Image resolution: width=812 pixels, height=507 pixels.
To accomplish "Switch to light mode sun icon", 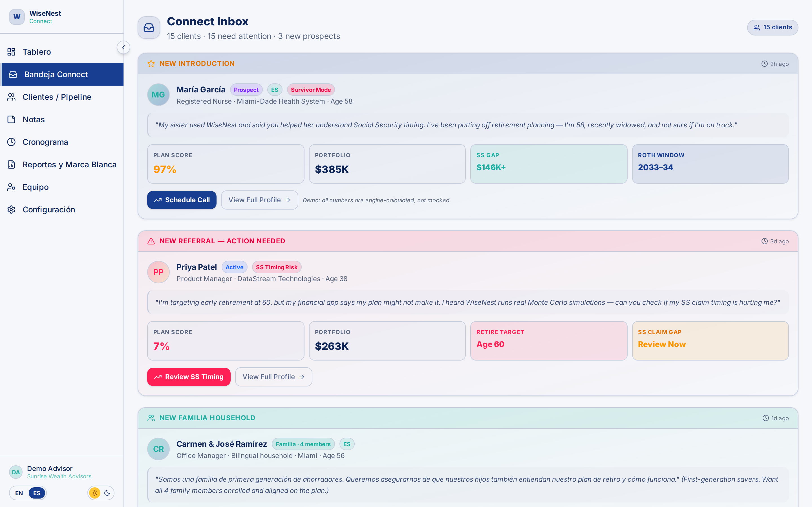I will 95,493.
